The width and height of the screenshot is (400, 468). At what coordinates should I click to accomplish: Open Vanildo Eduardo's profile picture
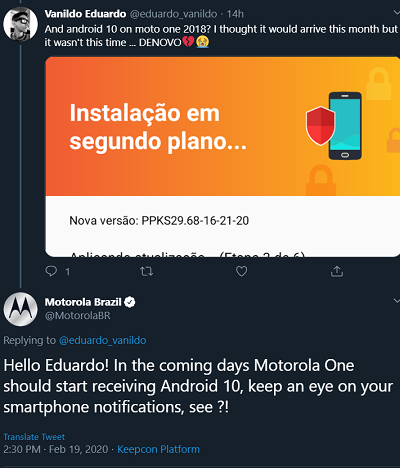click(20, 24)
